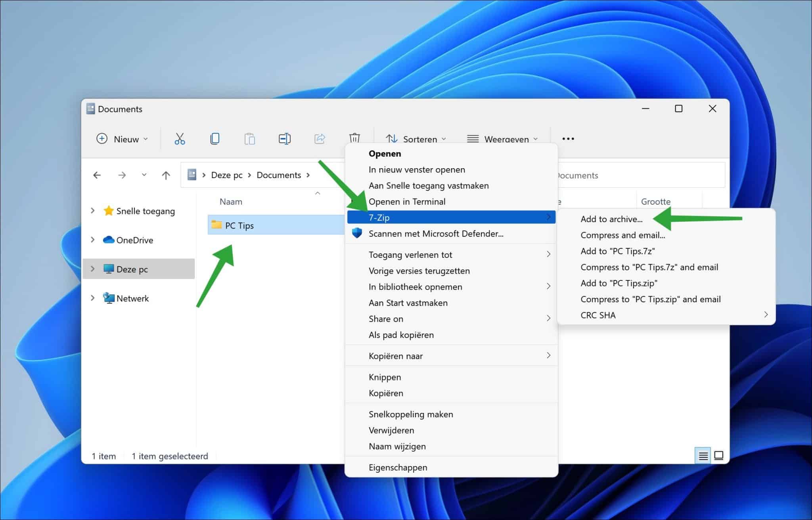Select Openen in Terminal from the context menu
Screen dimensions: 812x520
[408, 201]
